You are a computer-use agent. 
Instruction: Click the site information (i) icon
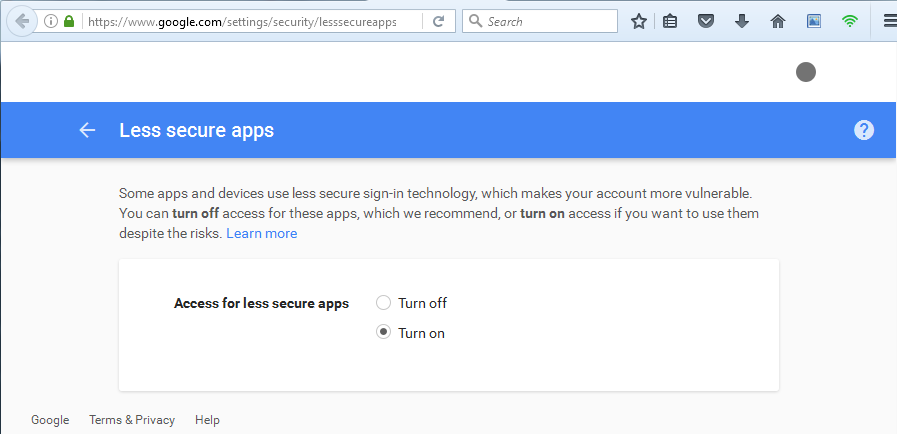pos(51,21)
